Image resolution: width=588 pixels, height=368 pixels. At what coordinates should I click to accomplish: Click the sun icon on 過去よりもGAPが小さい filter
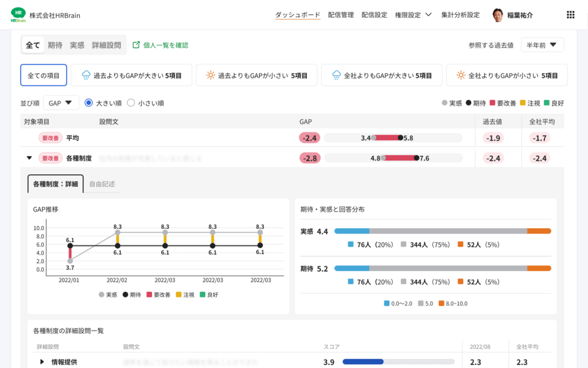pyautogui.click(x=211, y=75)
